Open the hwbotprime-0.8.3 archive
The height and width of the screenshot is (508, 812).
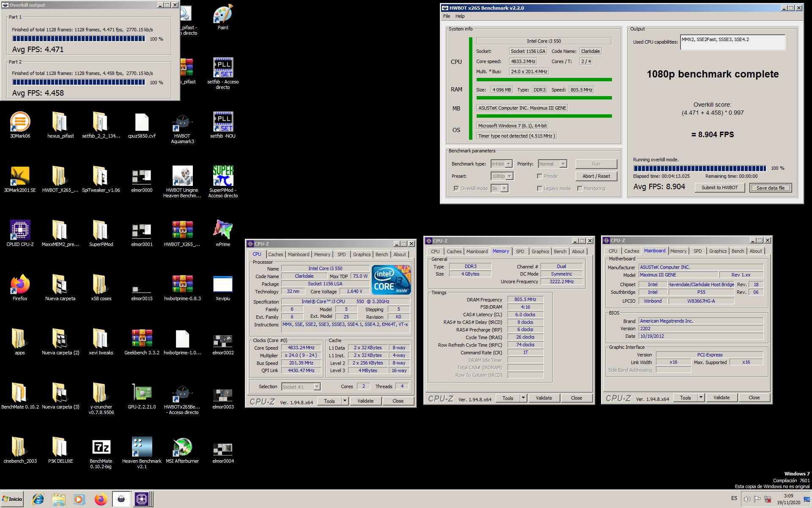(182, 287)
